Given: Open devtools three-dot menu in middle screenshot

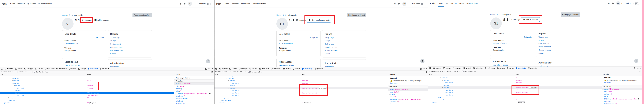Looking at the screenshot, I should [x=424, y=69].
